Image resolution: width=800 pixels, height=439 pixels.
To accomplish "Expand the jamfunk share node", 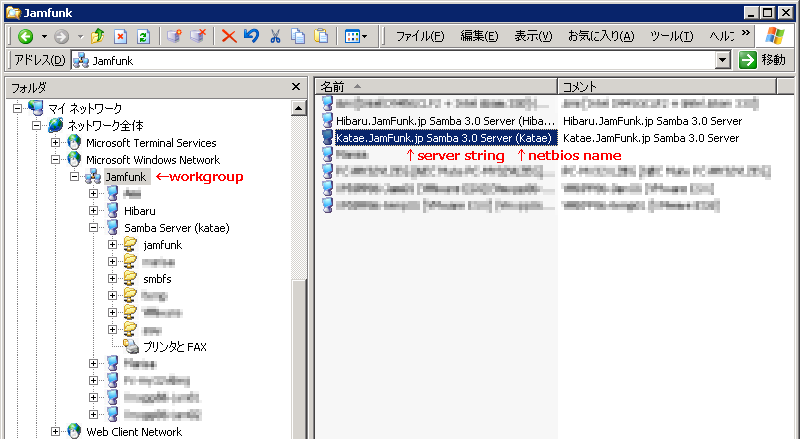I will point(112,245).
